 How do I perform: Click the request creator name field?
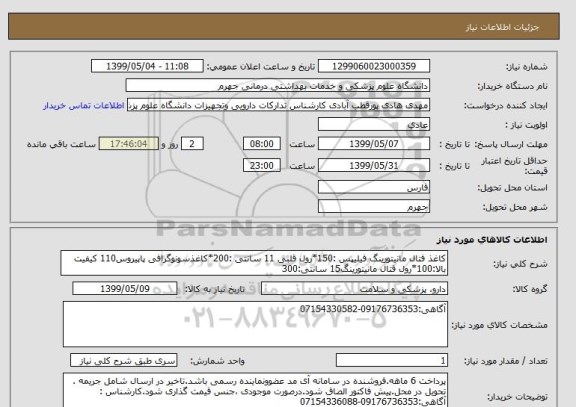point(278,105)
